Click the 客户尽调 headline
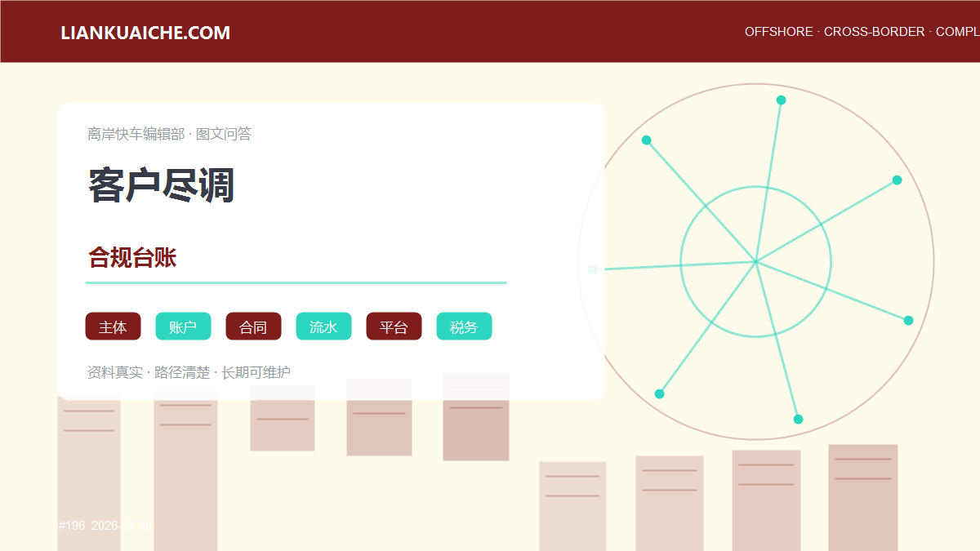980x551 pixels. (x=162, y=186)
